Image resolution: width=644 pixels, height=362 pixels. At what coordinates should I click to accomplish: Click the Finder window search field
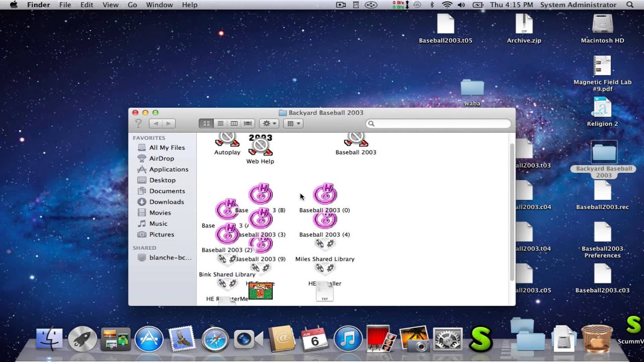point(438,124)
